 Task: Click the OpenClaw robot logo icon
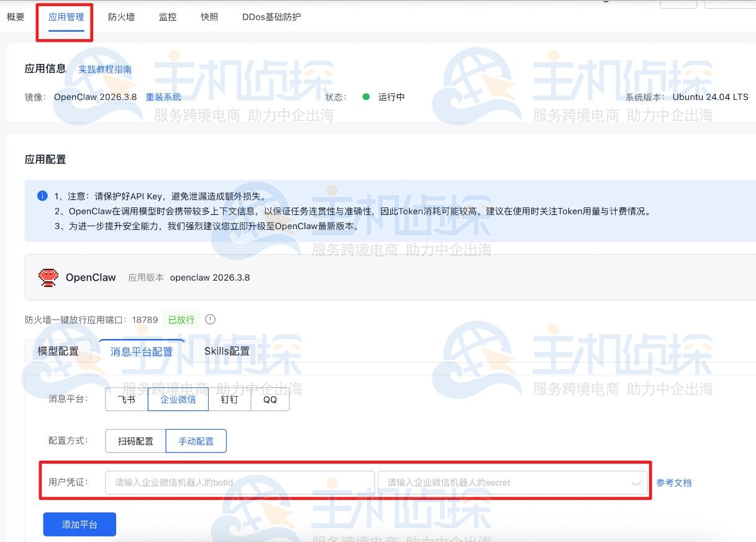pyautogui.click(x=48, y=277)
